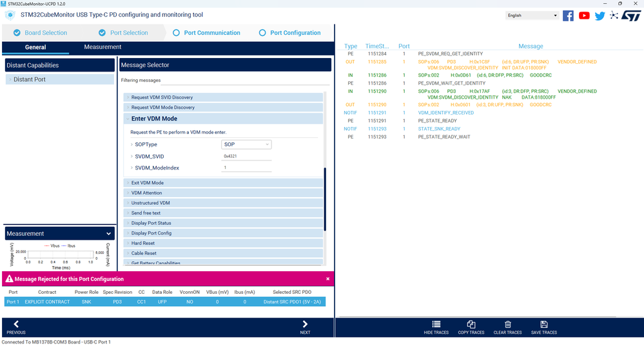
Task: Open the Facebook icon link
Action: click(568, 15)
